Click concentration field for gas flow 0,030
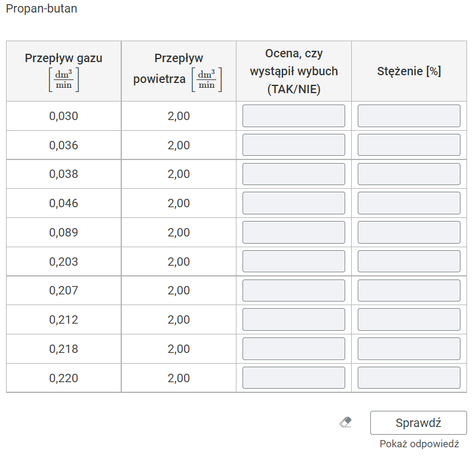The height and width of the screenshot is (458, 476). click(409, 116)
